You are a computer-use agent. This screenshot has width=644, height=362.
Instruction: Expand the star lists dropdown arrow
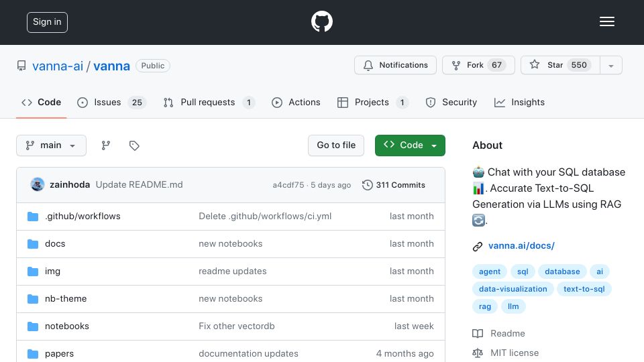pos(611,66)
